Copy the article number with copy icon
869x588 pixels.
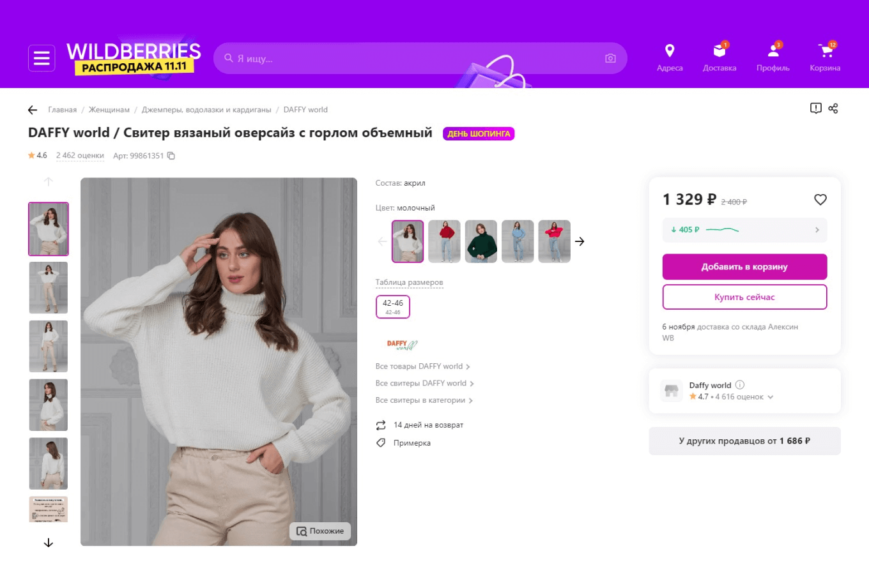point(171,156)
